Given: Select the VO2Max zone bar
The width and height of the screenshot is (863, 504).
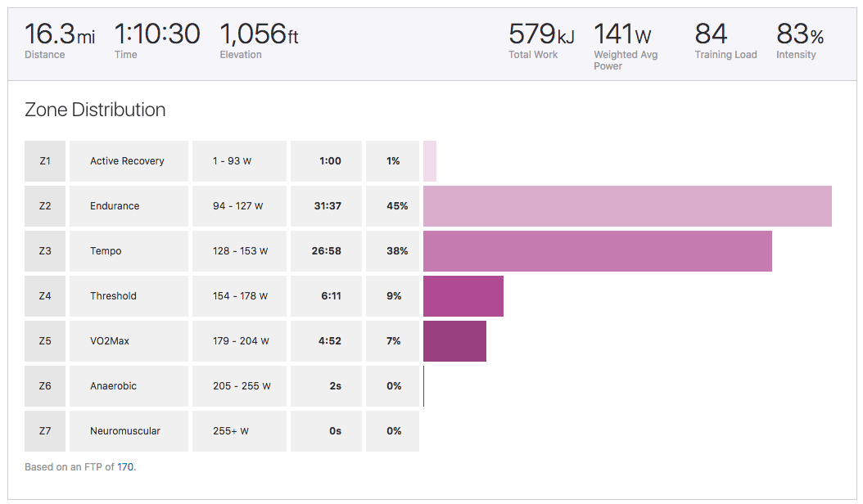Looking at the screenshot, I should pyautogui.click(x=454, y=341).
